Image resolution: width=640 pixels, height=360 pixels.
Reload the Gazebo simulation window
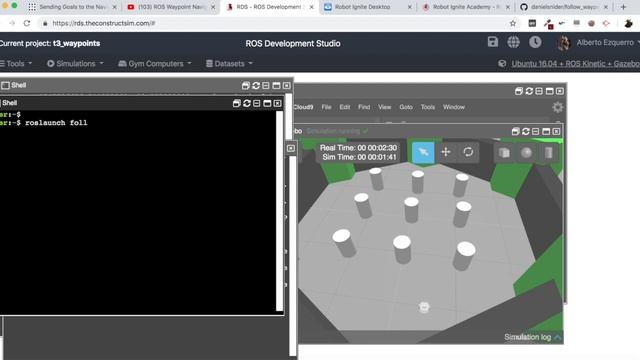click(525, 131)
